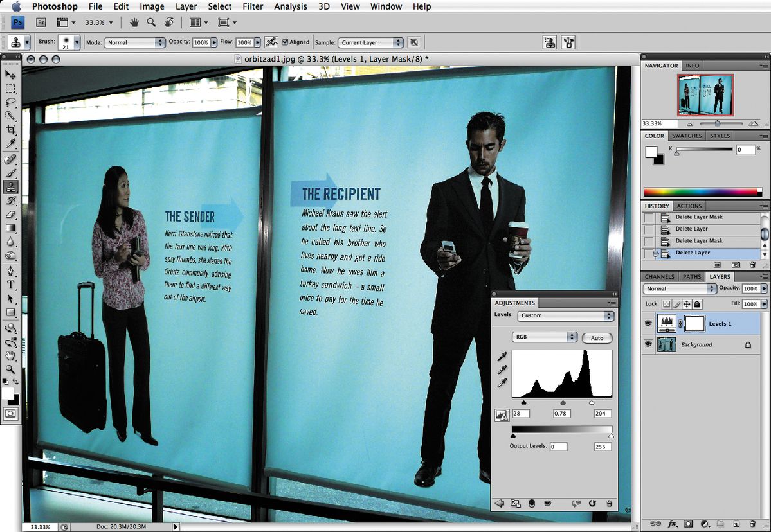Select the Crop tool

click(x=11, y=130)
